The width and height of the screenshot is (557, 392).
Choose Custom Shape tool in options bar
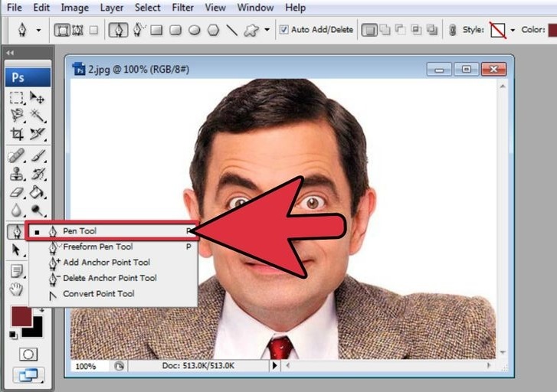coord(251,30)
